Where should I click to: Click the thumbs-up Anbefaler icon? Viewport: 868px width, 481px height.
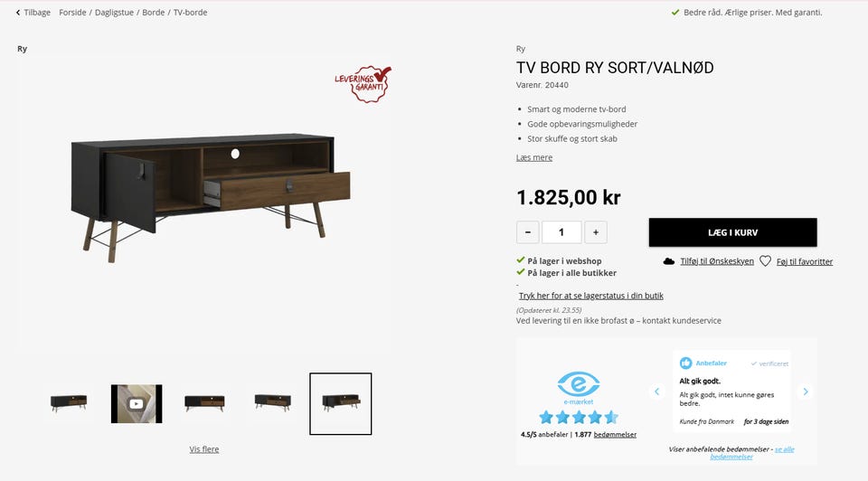pos(686,363)
